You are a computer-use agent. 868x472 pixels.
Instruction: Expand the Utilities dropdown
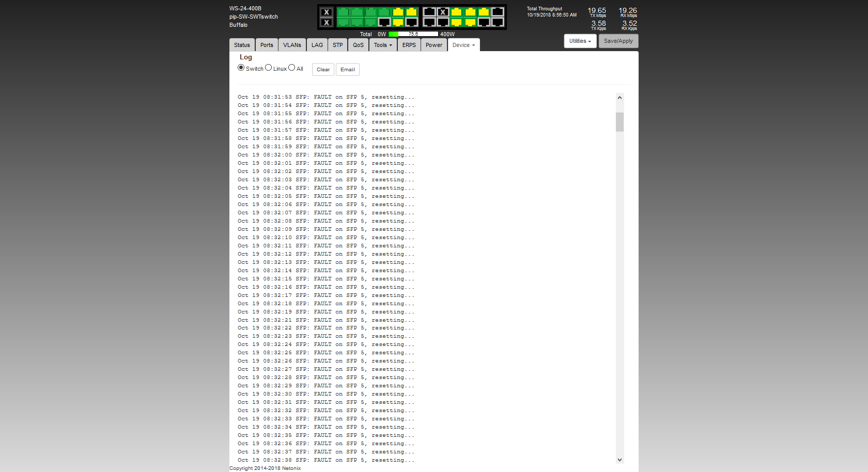point(580,41)
